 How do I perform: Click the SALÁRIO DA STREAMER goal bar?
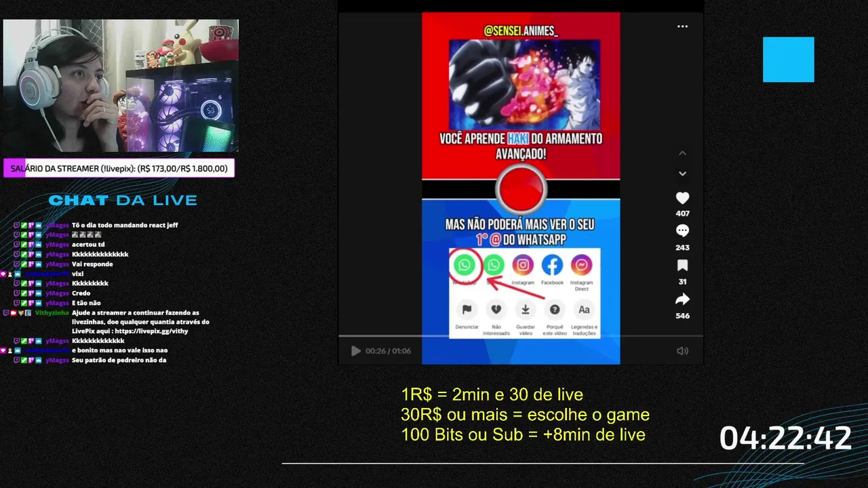(119, 168)
